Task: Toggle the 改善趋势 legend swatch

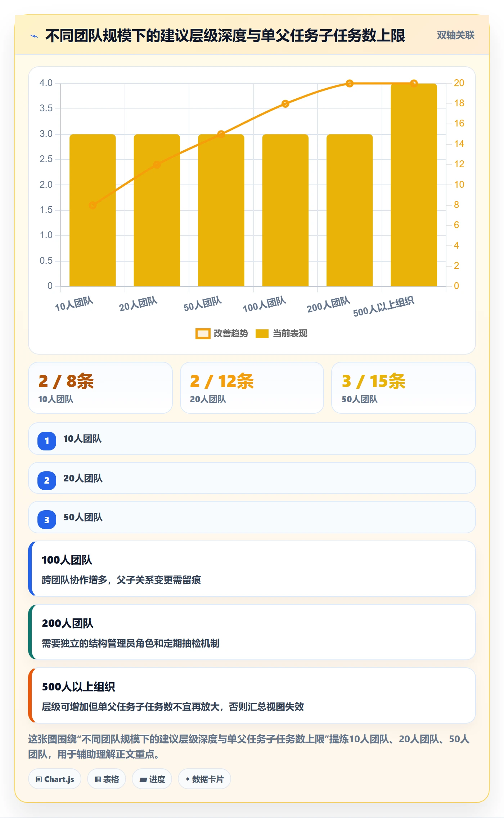Action: click(203, 334)
